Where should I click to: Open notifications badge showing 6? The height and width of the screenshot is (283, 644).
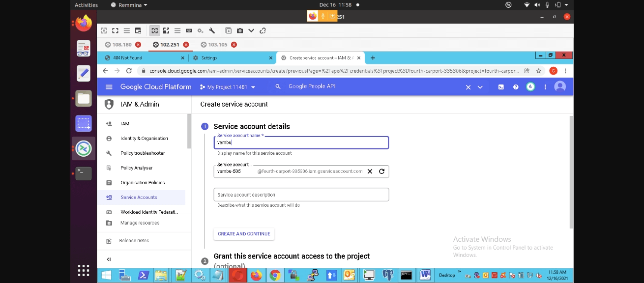[530, 87]
